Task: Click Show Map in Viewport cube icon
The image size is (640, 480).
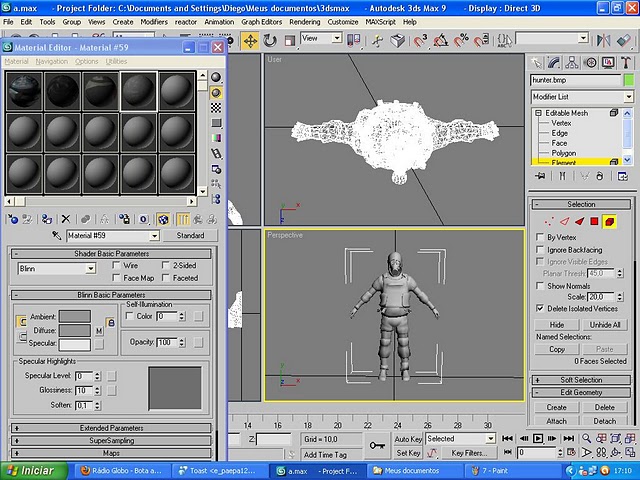Action: pyautogui.click(x=163, y=220)
